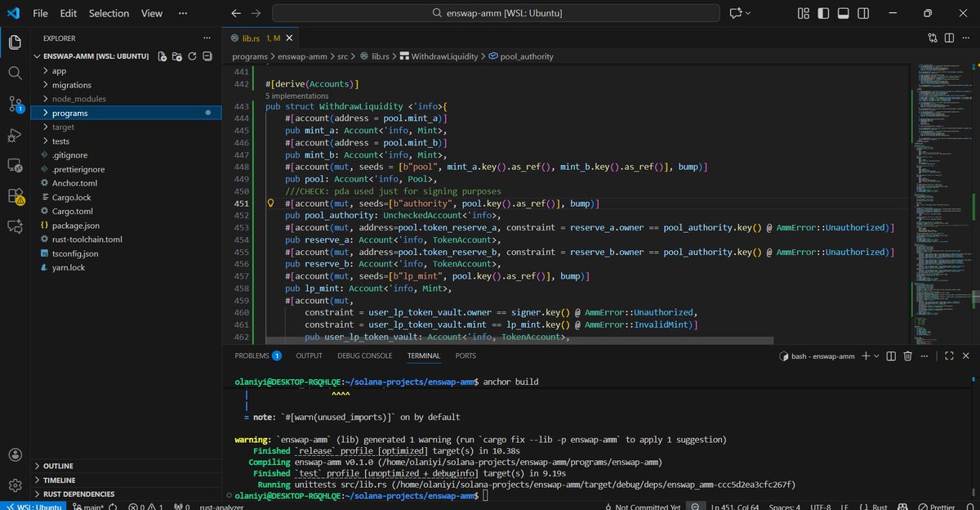Open the Run and Debug view
Viewport: 980px width, 510px height.
pos(15,135)
